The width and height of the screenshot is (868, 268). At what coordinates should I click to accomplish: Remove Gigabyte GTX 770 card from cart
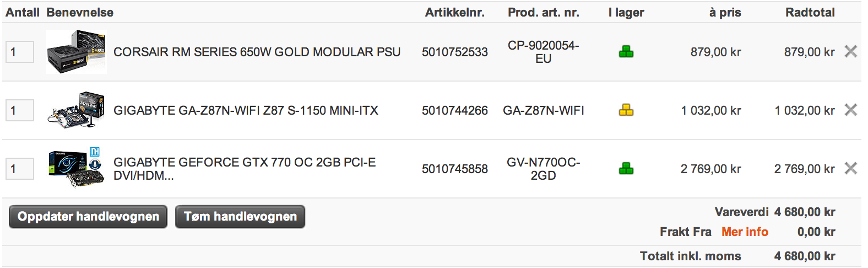[851, 169]
